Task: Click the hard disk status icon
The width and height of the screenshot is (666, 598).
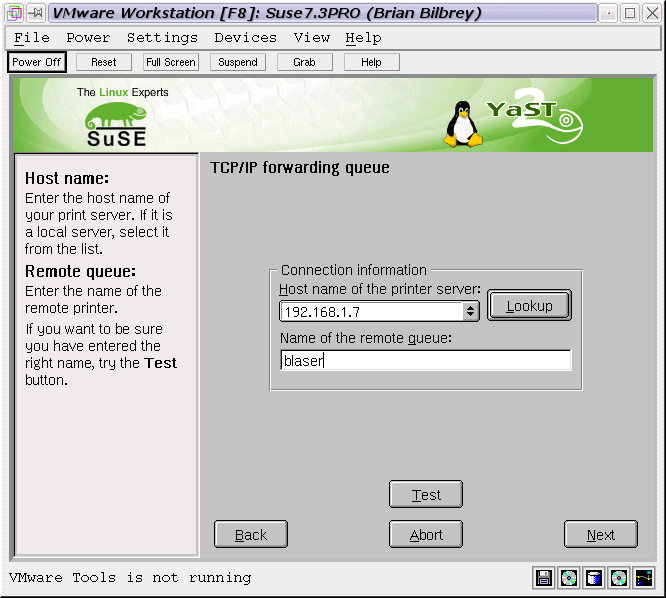Action: 594,578
